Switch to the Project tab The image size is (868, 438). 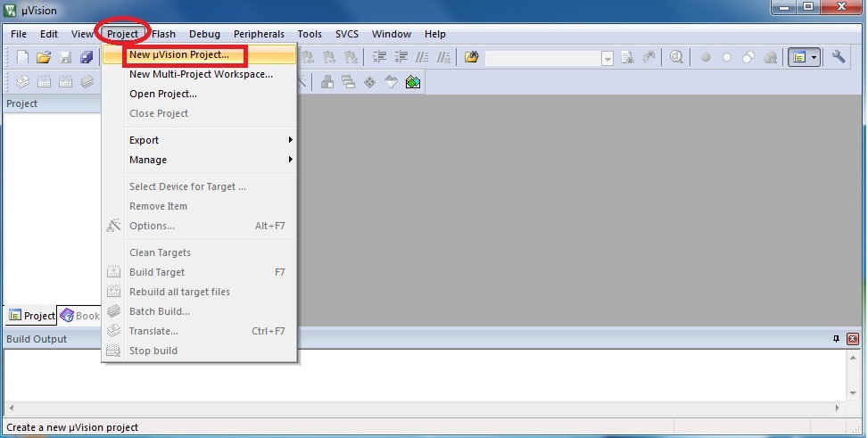[x=31, y=316]
